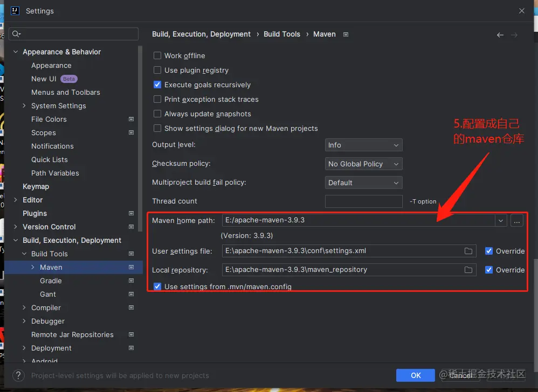Uncheck Execute goals recursively
This screenshot has width=538, height=392.
157,85
